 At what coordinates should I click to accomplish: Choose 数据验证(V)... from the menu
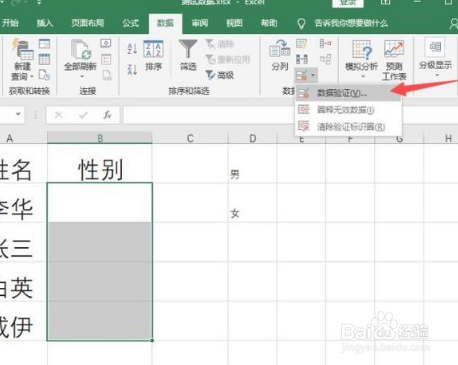point(349,93)
